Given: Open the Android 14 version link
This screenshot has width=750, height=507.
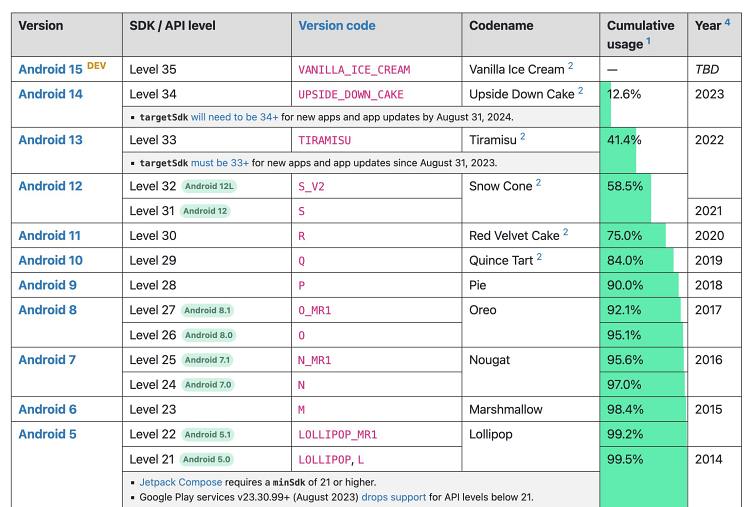Looking at the screenshot, I should pos(50,94).
